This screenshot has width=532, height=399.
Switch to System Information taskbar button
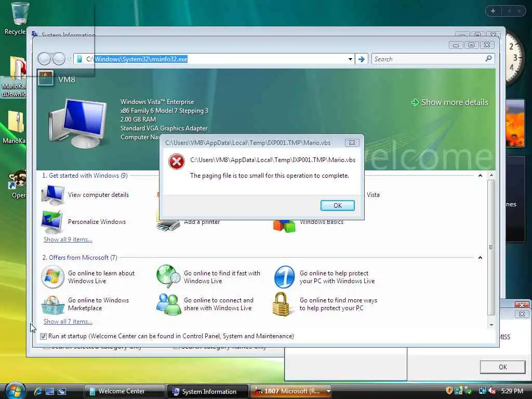click(x=208, y=391)
